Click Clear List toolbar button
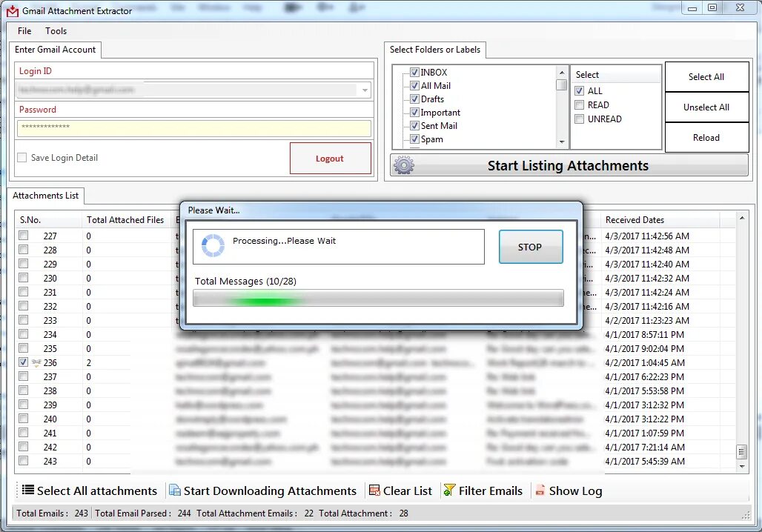The image size is (762, 532). click(401, 491)
